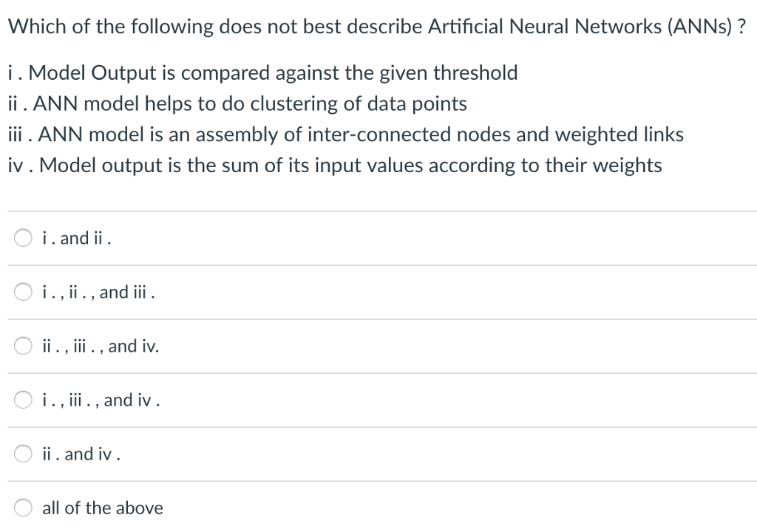Click statement iii about inter-connected nodes

346,134
